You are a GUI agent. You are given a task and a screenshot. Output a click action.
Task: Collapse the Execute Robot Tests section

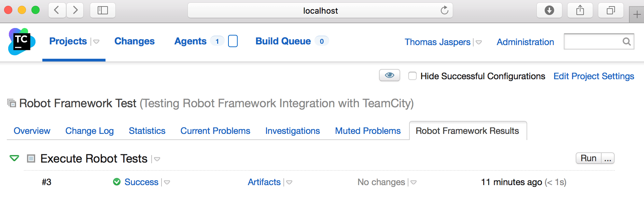14,158
